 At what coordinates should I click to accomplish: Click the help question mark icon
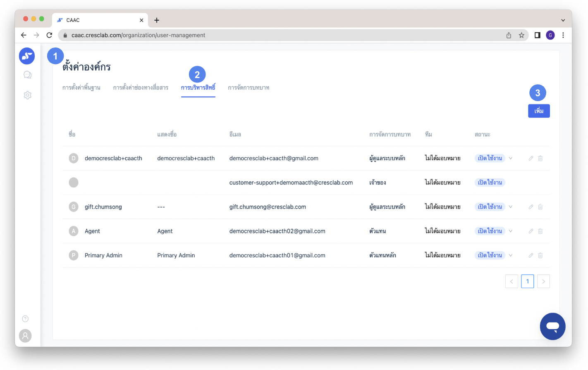point(25,319)
